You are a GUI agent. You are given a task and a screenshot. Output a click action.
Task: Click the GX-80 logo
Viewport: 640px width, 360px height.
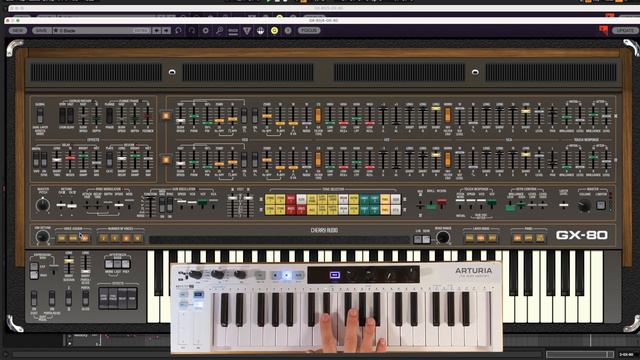582,235
